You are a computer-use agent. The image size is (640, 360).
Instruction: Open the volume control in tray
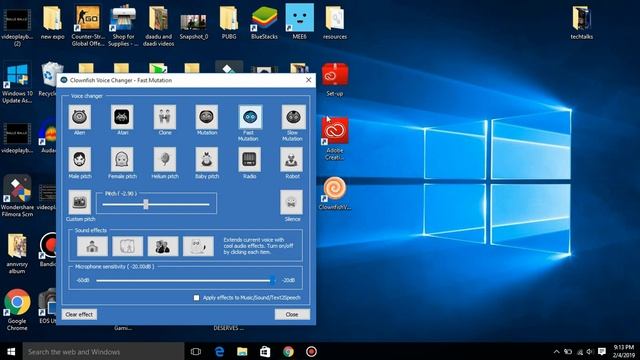tap(590, 351)
